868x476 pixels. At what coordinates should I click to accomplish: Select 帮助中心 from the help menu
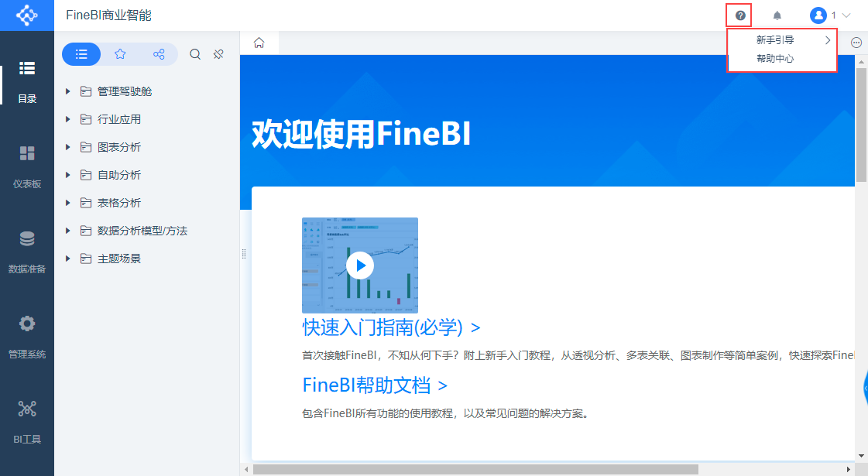pyautogui.click(x=775, y=59)
